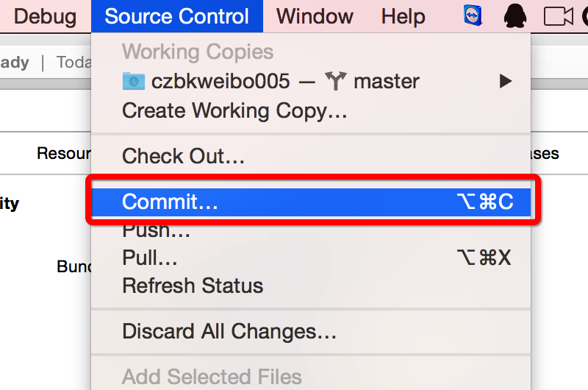This screenshot has height=390, width=588.
Task: Expand the czbkweibo005 working copy submenu arrow
Action: pyautogui.click(x=506, y=81)
